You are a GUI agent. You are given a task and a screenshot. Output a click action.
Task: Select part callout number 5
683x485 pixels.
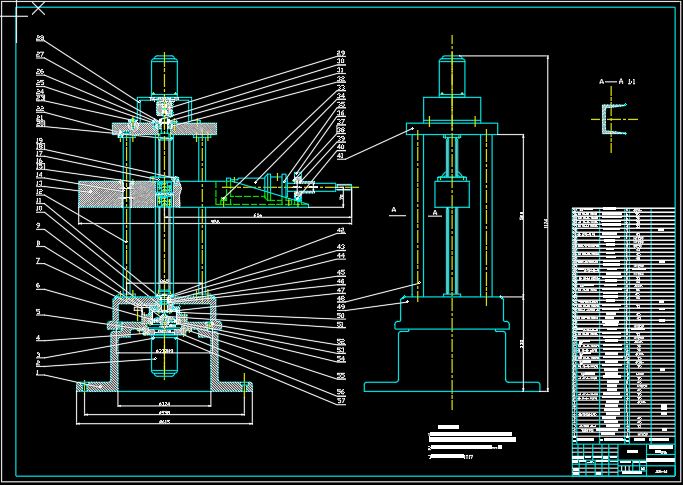(x=38, y=312)
